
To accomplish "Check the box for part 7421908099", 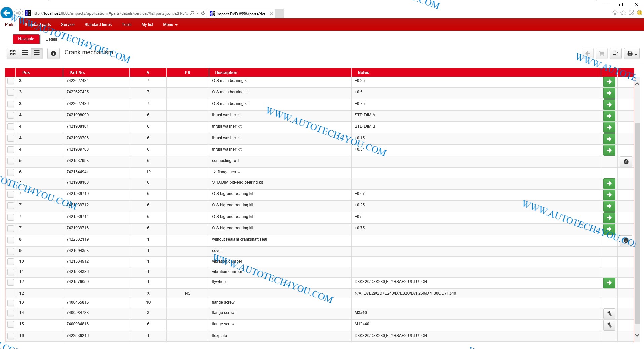I will (11, 115).
